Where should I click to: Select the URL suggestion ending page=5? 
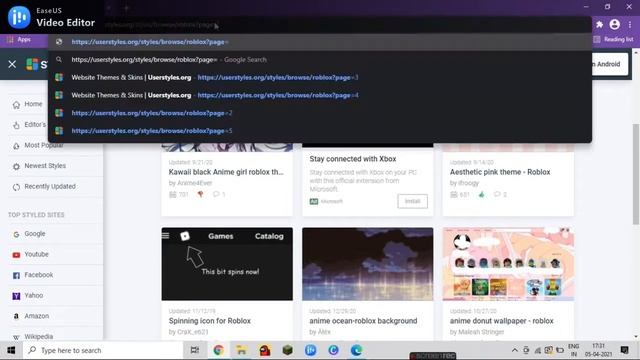click(320, 131)
